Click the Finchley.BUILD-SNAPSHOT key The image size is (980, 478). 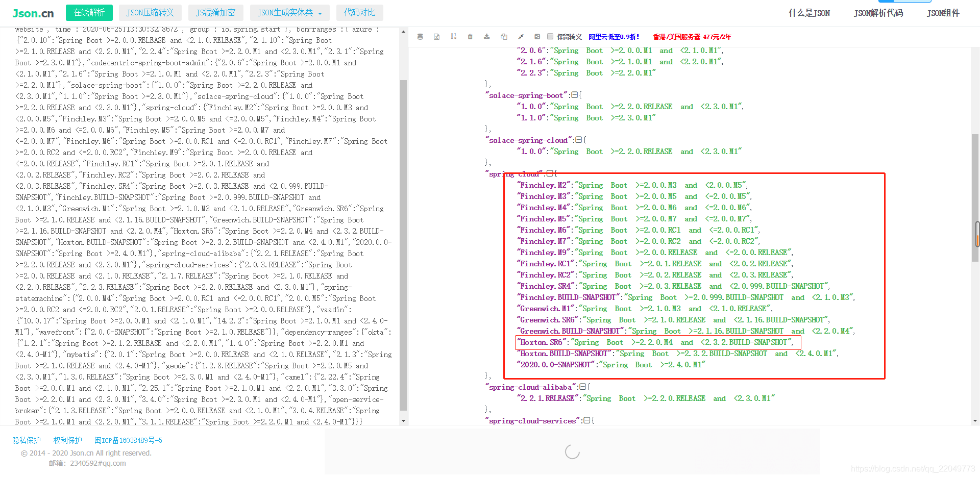coord(568,297)
